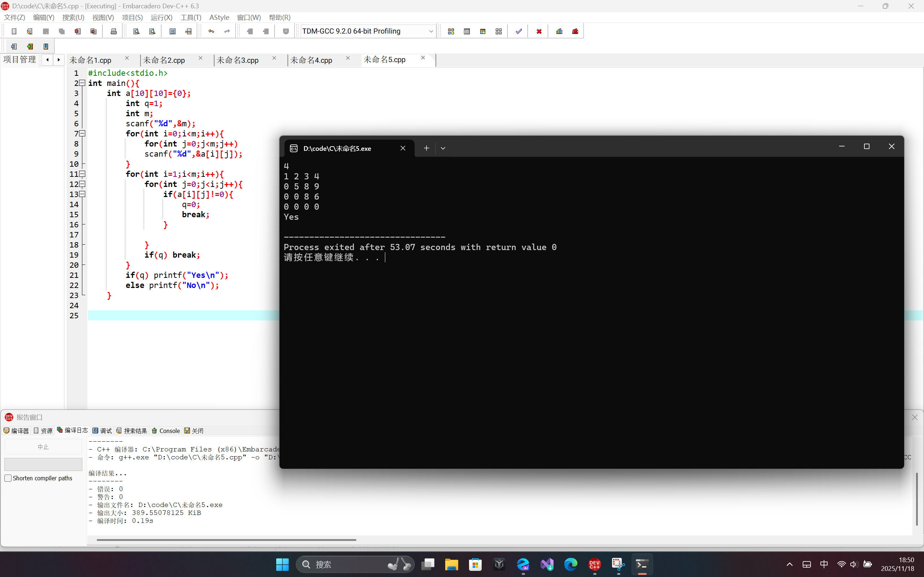Click the 关闭 button in report panel
Screen dimensions: 924x577
tap(194, 430)
